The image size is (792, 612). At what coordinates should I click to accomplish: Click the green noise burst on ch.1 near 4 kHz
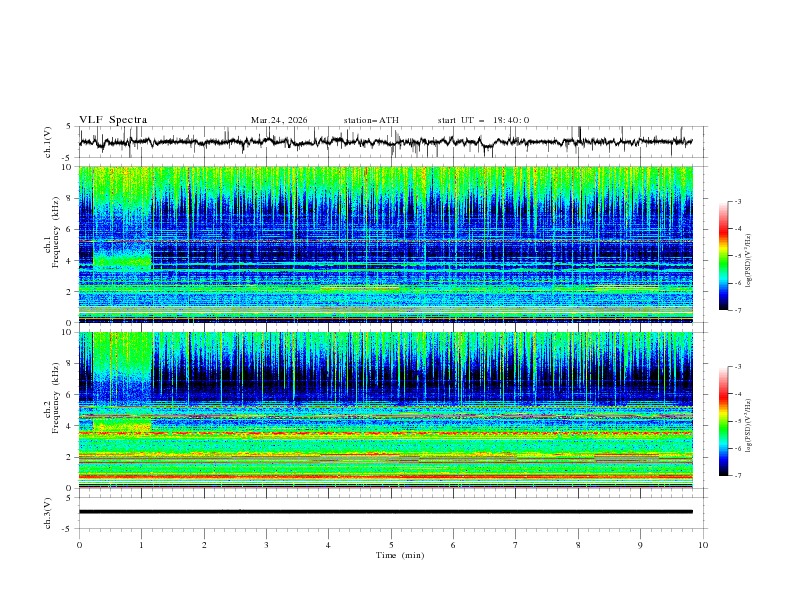coord(122,262)
